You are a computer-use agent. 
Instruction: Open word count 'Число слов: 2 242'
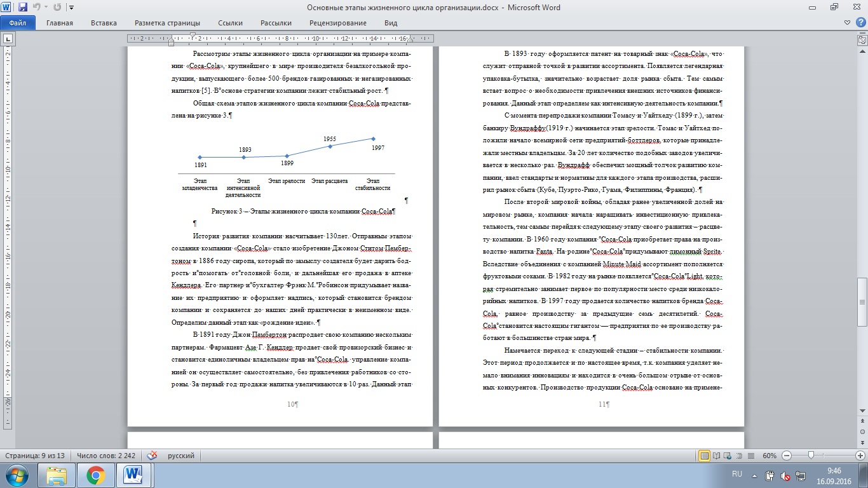coord(107,456)
